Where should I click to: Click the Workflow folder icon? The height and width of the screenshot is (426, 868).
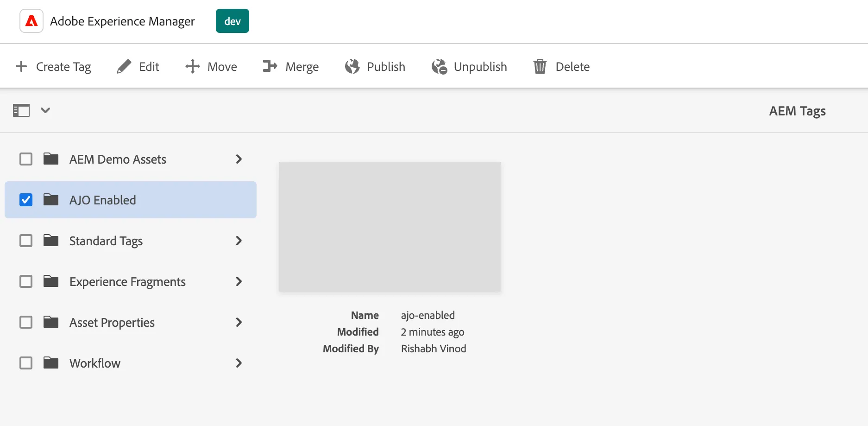[x=51, y=363]
